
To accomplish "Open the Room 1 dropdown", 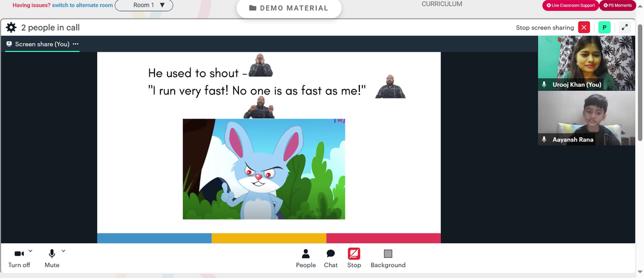I will tap(144, 5).
